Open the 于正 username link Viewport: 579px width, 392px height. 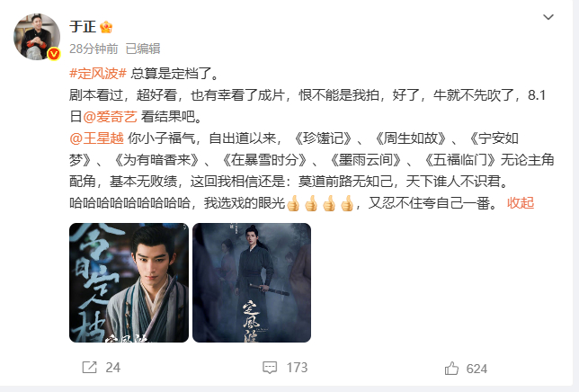tap(83, 27)
